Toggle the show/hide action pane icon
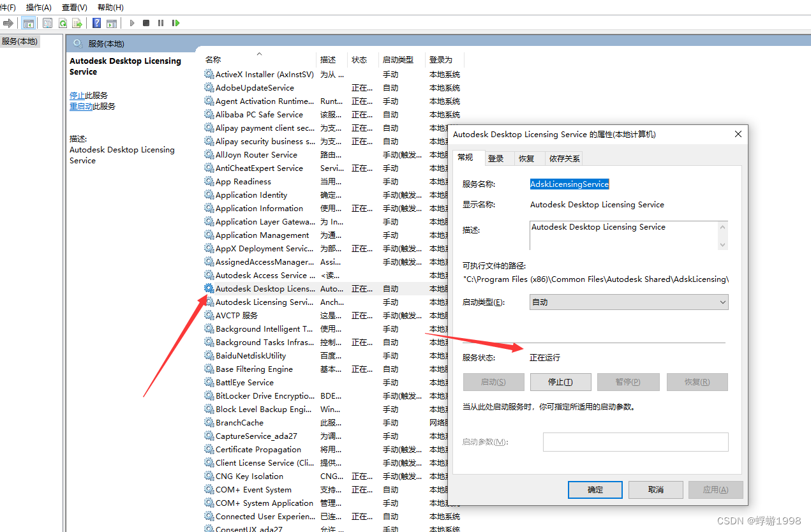Viewport: 811px width, 532px height. [x=112, y=23]
